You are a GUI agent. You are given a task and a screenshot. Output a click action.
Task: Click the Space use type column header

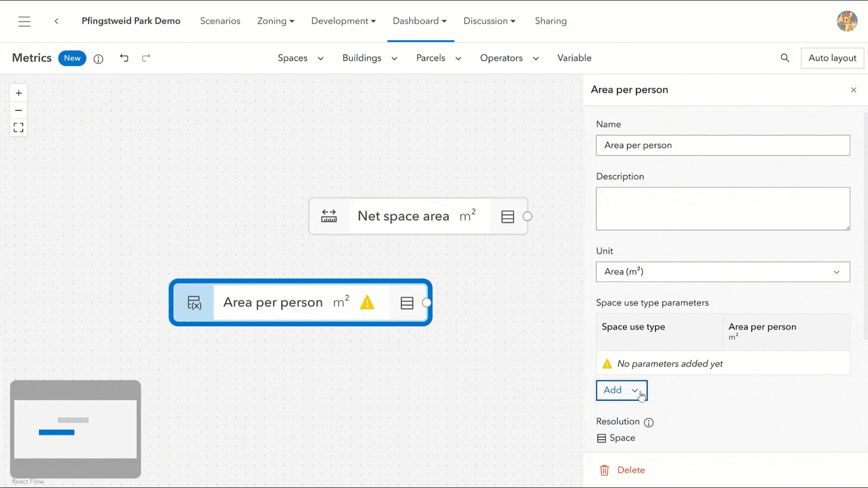[660, 332]
